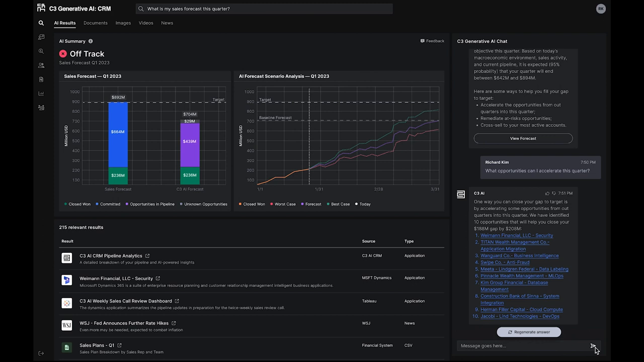This screenshot has height=362, width=644.
Task: Open external link icon for Weimann Financial result
Action: pos(158,279)
